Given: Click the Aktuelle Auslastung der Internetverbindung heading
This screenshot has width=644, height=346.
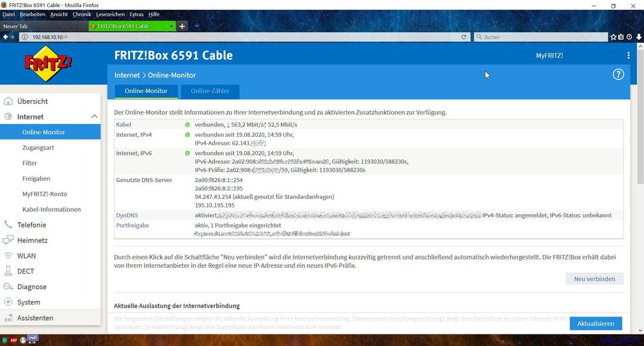Looking at the screenshot, I should point(177,306).
